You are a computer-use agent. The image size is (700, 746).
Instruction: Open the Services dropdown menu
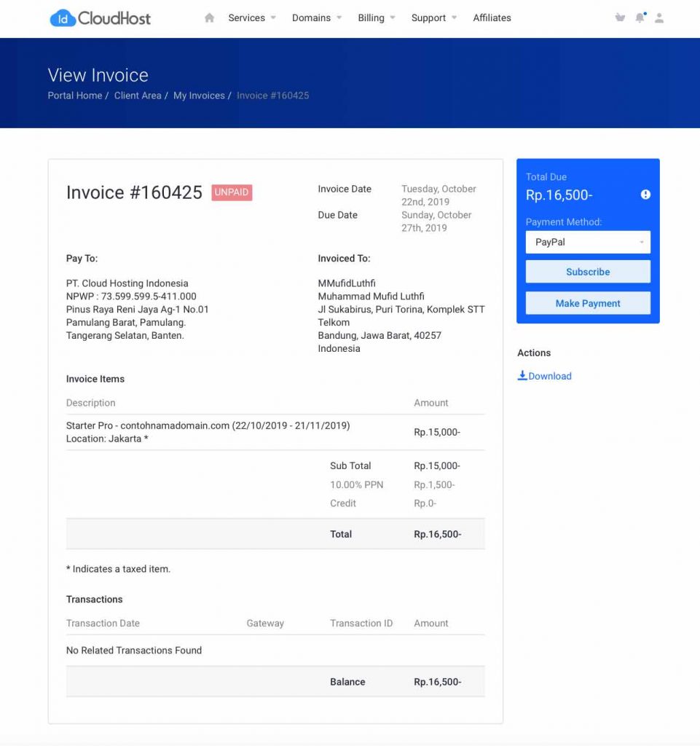point(248,17)
